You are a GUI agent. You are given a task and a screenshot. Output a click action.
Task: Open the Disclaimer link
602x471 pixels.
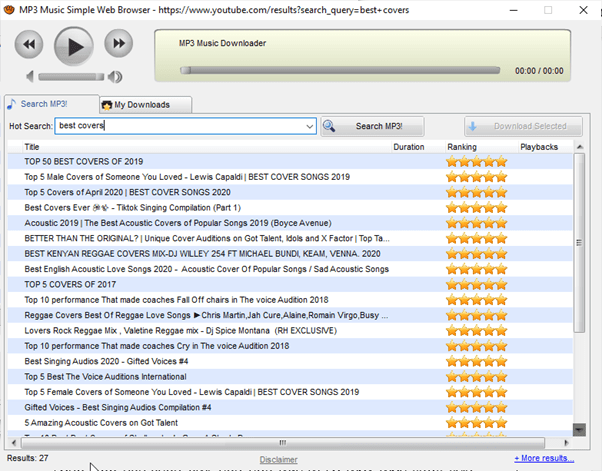pos(278,459)
